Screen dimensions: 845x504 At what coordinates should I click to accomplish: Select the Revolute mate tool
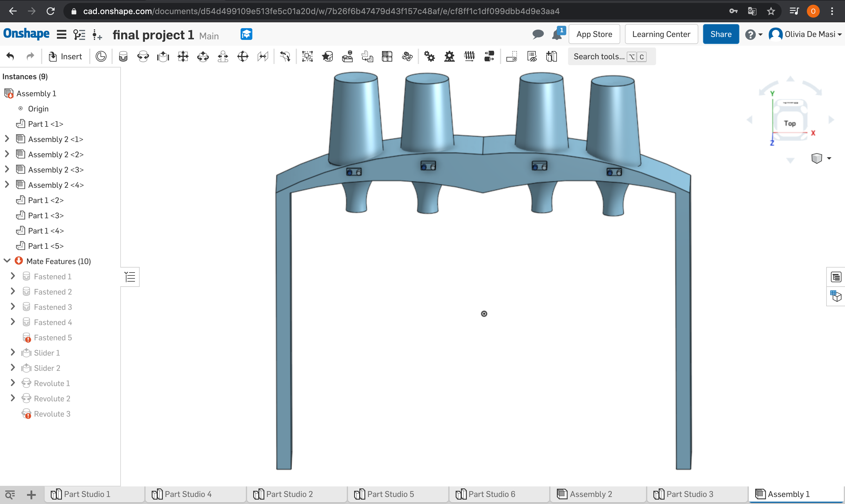tap(143, 56)
